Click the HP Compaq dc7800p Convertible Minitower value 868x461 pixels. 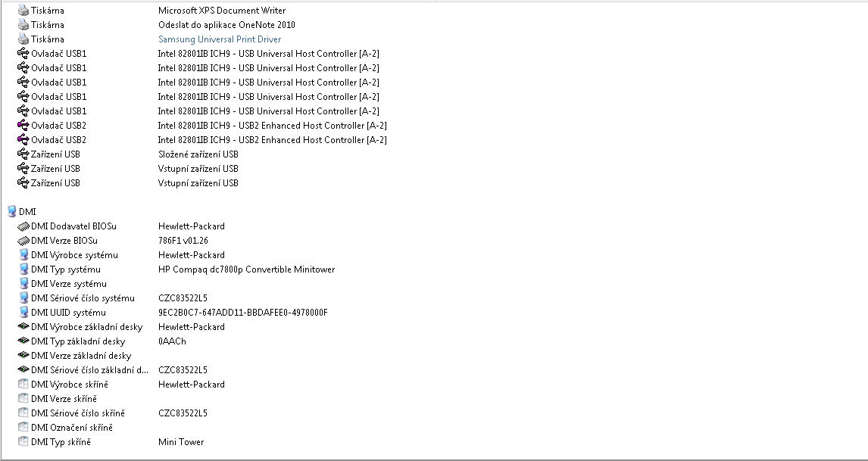(x=246, y=269)
